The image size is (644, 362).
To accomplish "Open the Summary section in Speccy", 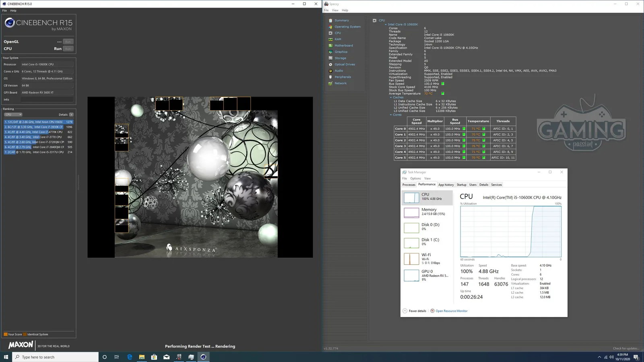I will (x=341, y=21).
